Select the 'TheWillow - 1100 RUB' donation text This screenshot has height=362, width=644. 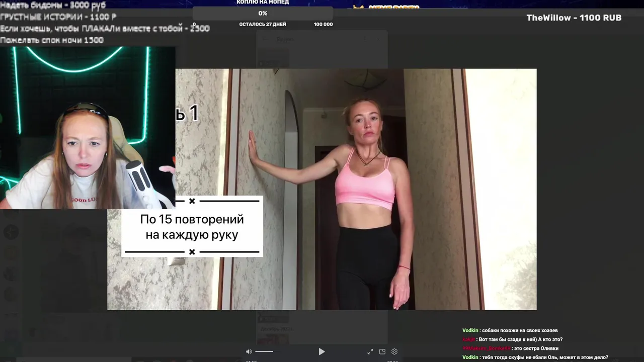coord(574,18)
